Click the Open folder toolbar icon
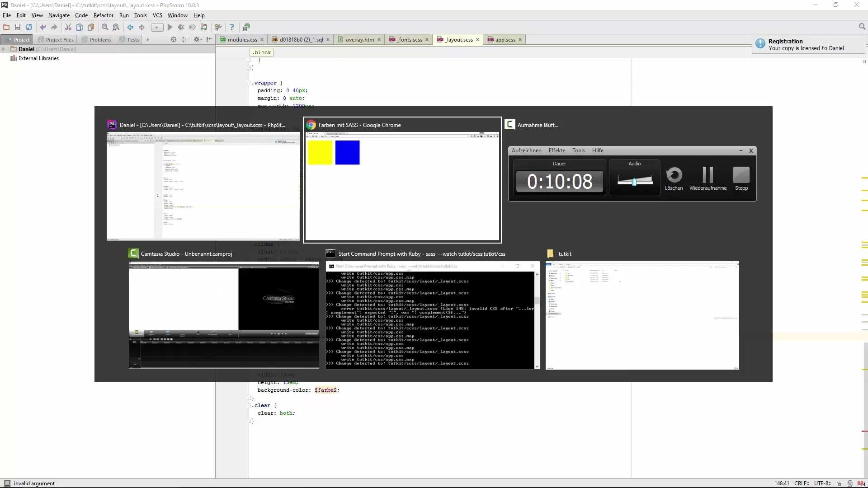 point(6,27)
